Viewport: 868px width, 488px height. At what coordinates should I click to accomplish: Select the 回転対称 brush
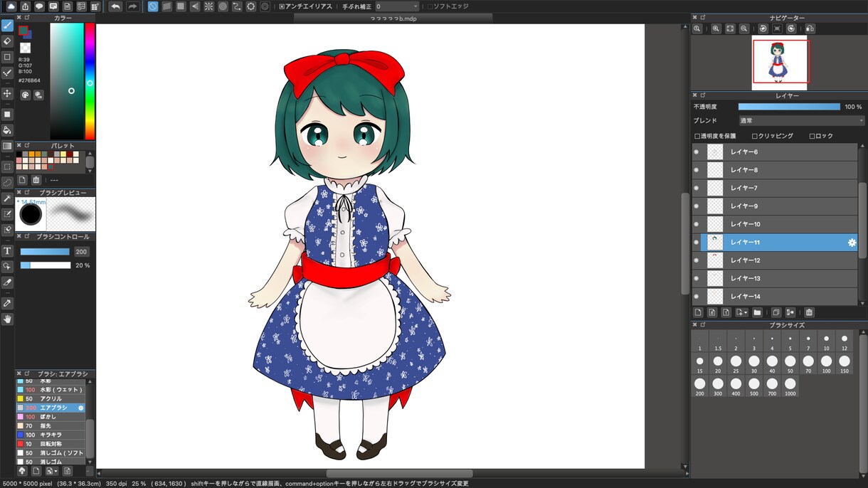point(51,444)
